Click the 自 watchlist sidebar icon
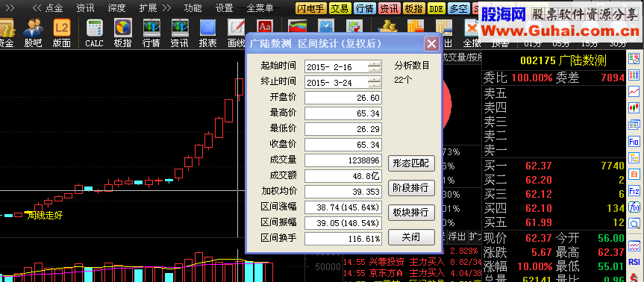The height and width of the screenshot is (282, 644). point(634,175)
